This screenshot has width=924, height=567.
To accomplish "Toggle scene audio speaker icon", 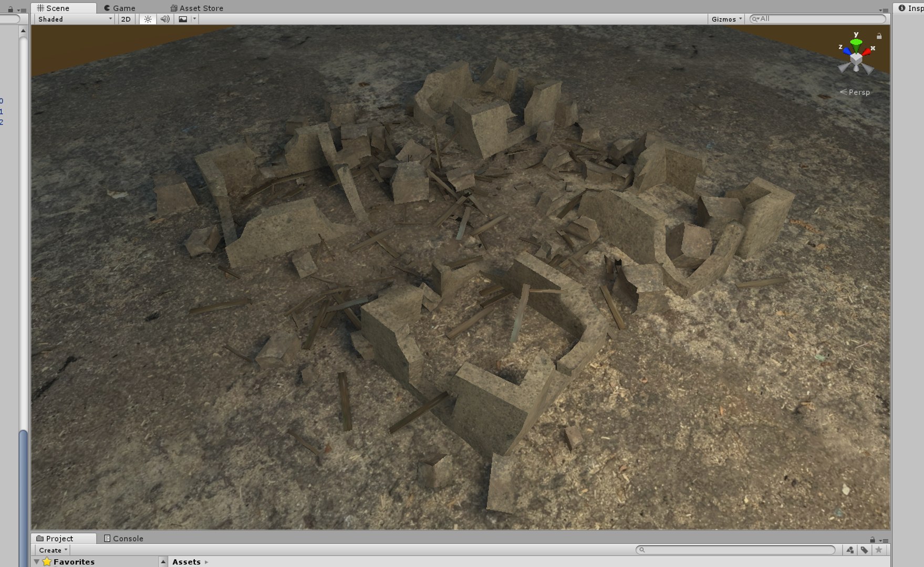I will tap(165, 19).
